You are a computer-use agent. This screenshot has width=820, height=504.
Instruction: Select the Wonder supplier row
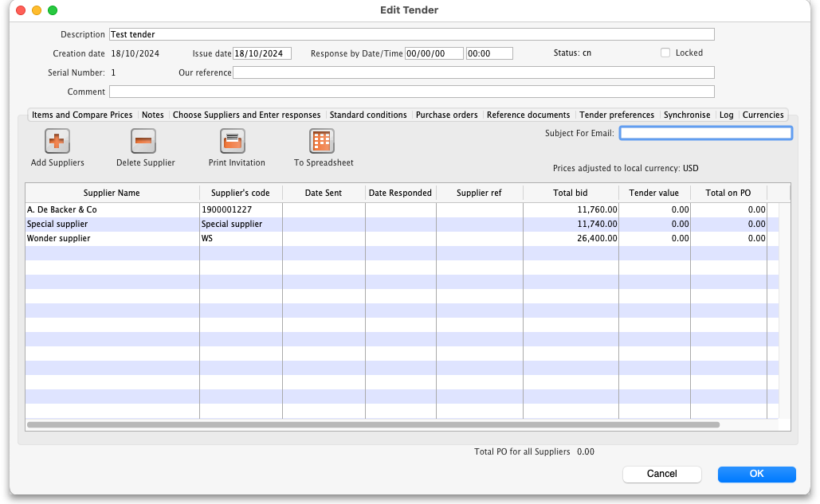(x=112, y=239)
